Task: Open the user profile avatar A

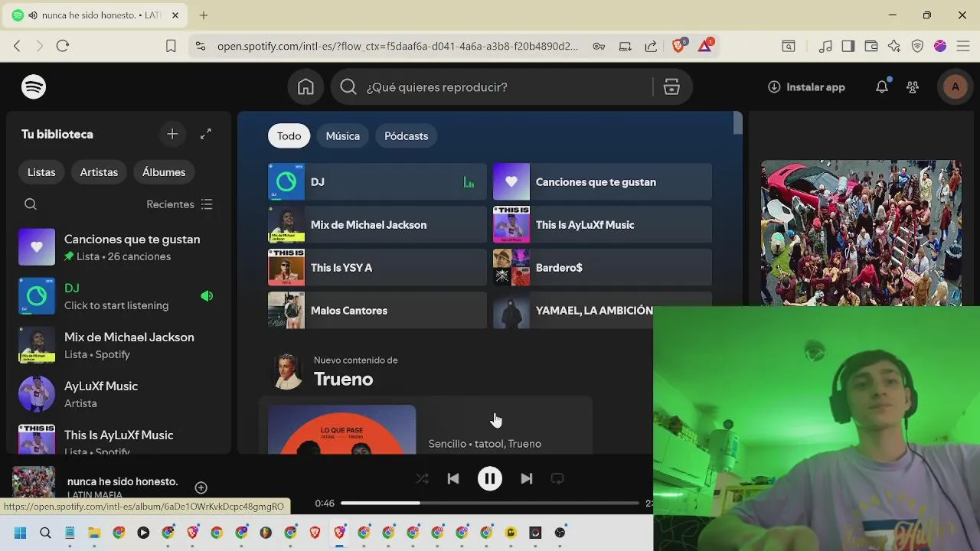Action: pyautogui.click(x=955, y=87)
